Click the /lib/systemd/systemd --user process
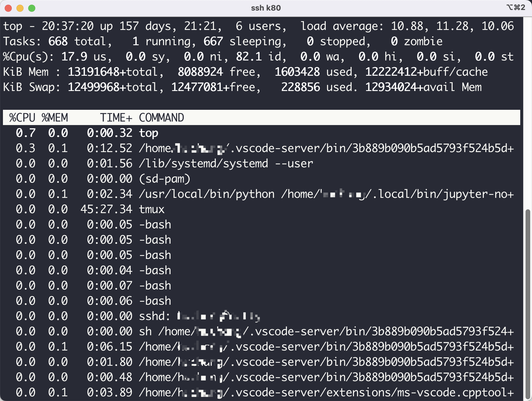The height and width of the screenshot is (401, 532). tap(226, 164)
